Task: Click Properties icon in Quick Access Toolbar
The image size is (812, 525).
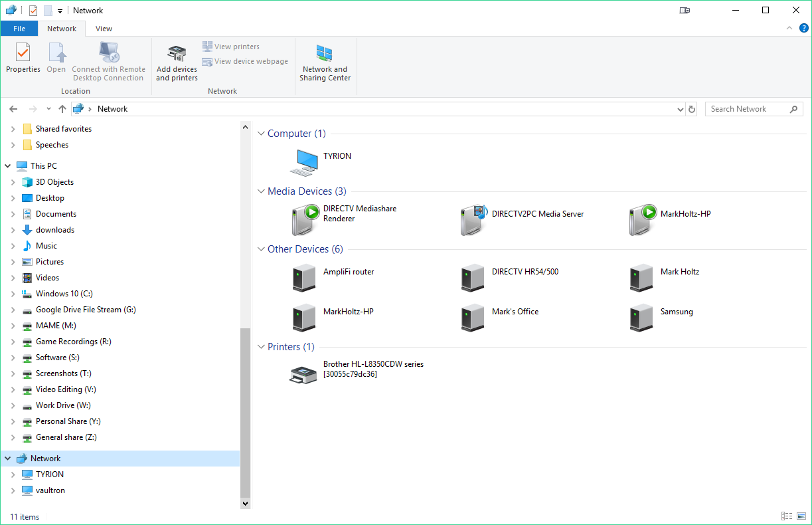Action: tap(33, 11)
